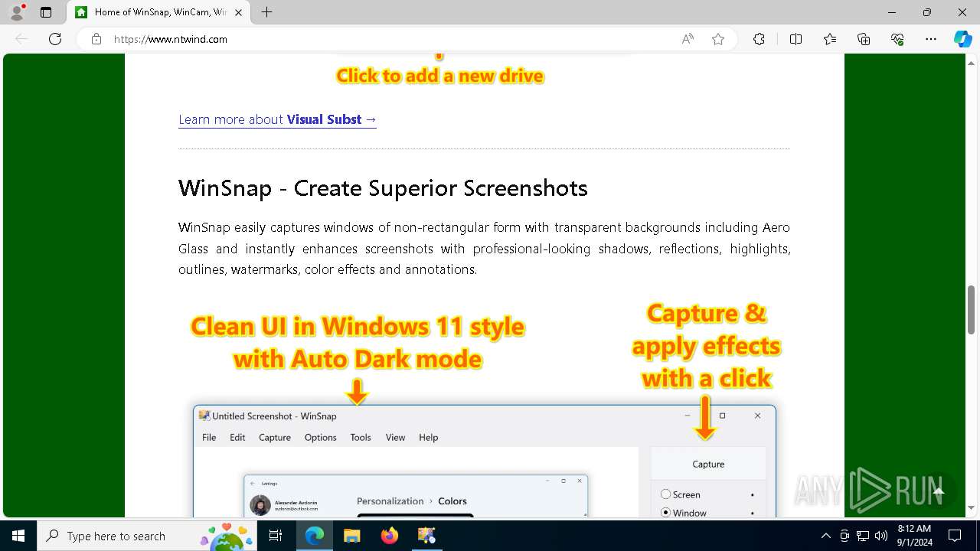Add this page to favorites star

click(718, 39)
